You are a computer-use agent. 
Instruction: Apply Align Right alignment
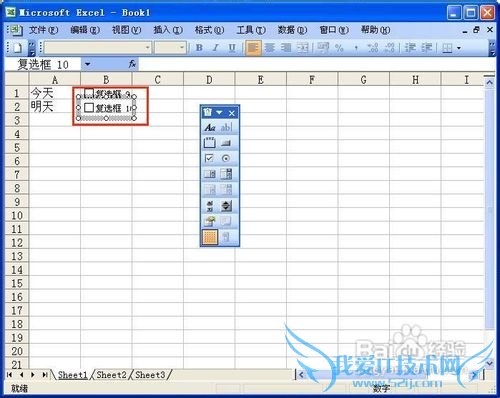pyautogui.click(x=286, y=48)
